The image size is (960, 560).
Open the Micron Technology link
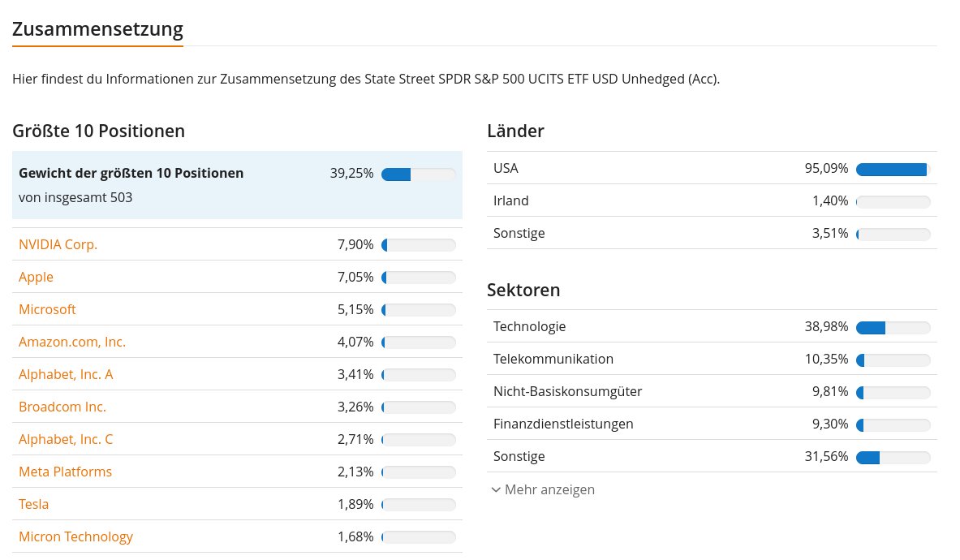(76, 536)
